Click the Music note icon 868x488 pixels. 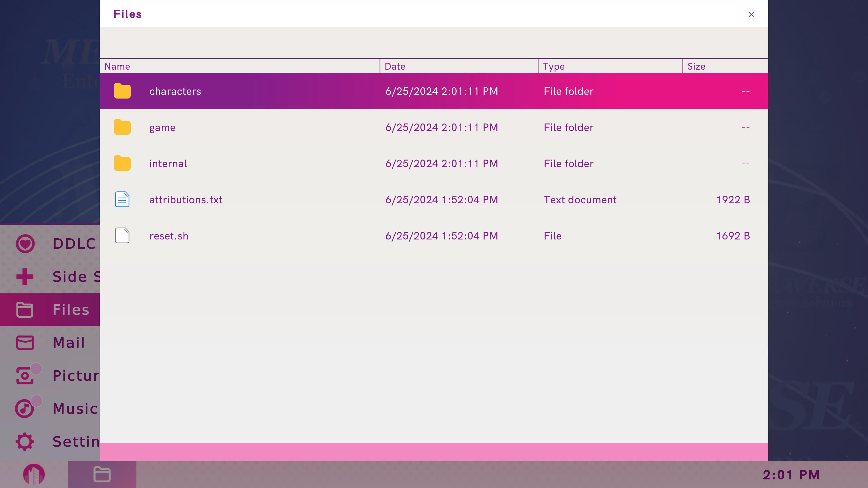[x=24, y=408]
